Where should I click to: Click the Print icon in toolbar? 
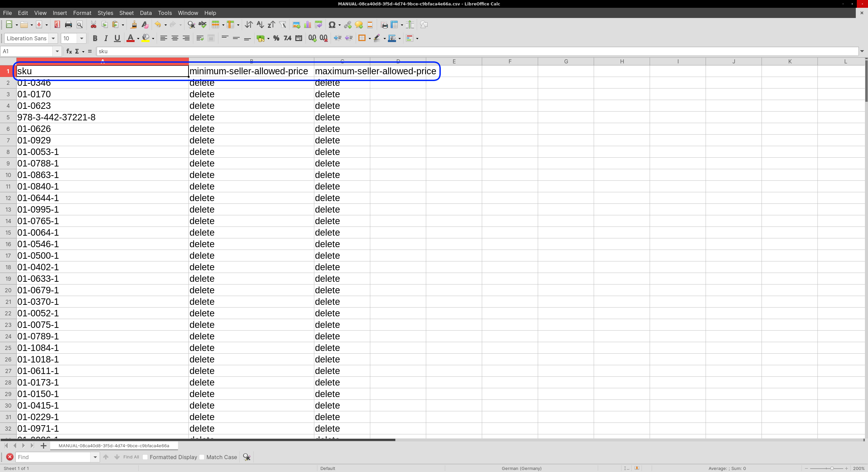tap(68, 25)
